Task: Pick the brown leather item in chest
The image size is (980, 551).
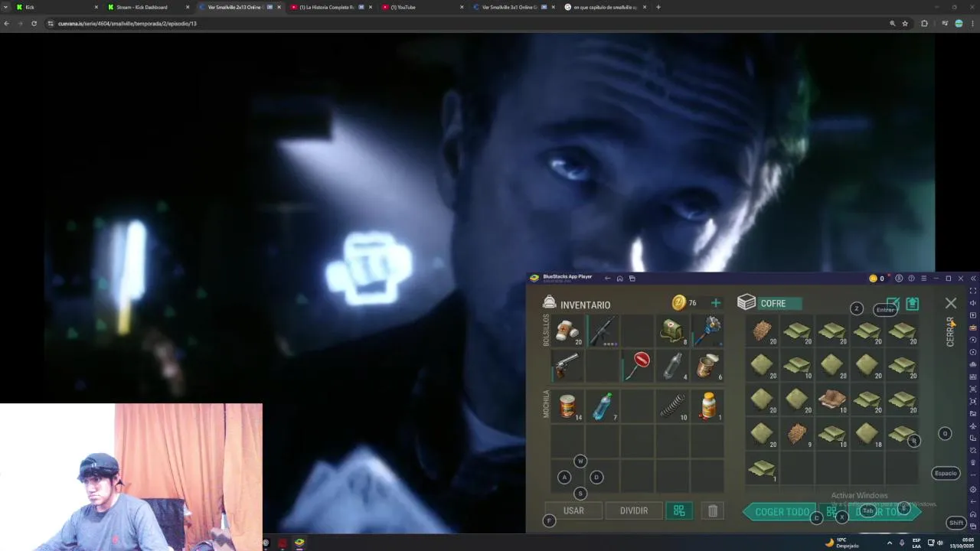Action: click(832, 399)
